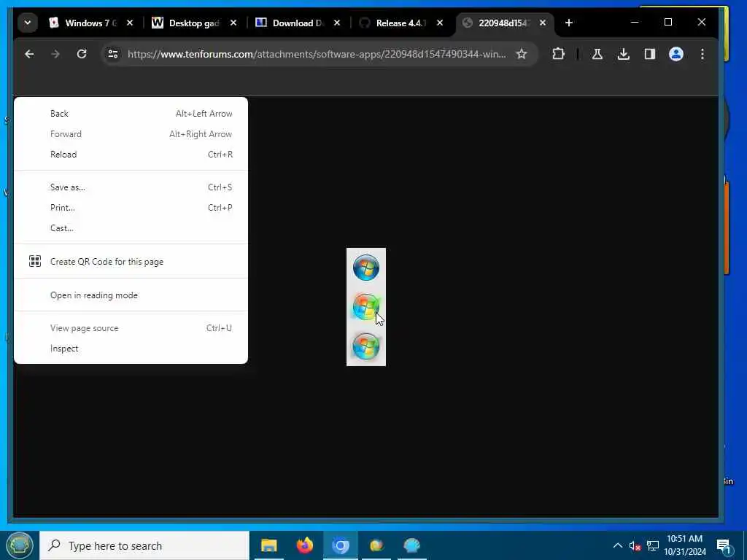This screenshot has height=560, width=747.
Task: Open the Start button orb on taskbar
Action: point(20,545)
